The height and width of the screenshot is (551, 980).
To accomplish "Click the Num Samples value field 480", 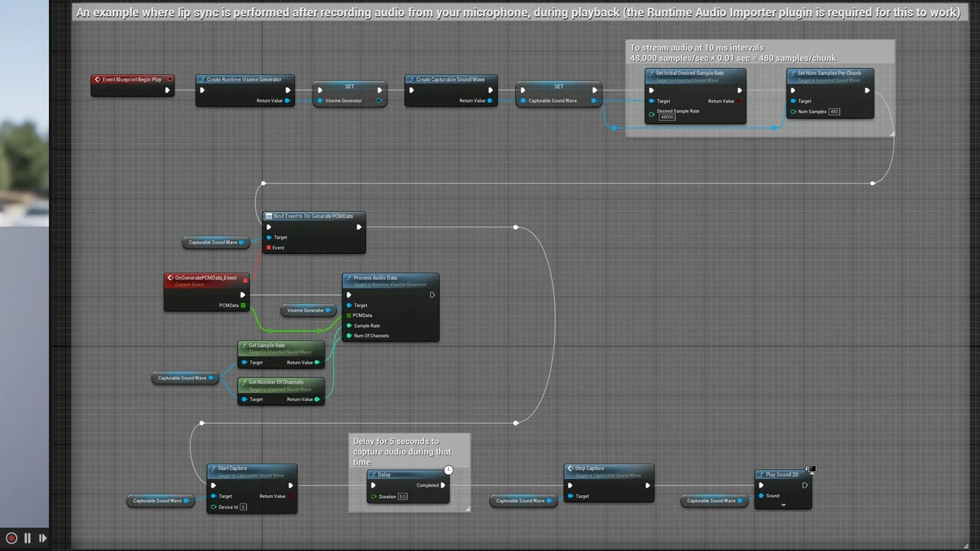I will 834,112.
